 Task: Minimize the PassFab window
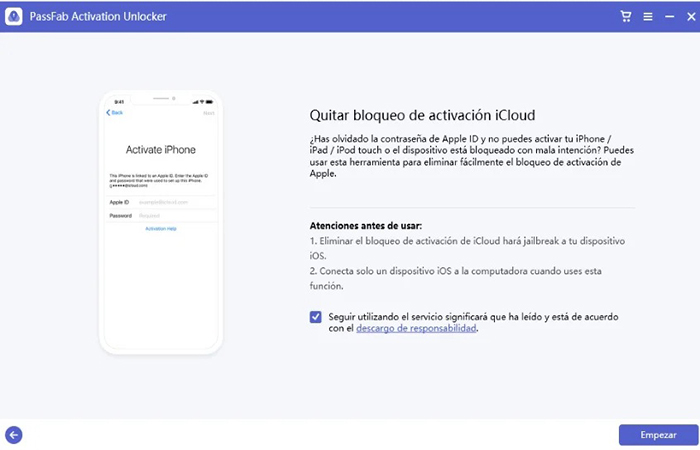coord(670,17)
